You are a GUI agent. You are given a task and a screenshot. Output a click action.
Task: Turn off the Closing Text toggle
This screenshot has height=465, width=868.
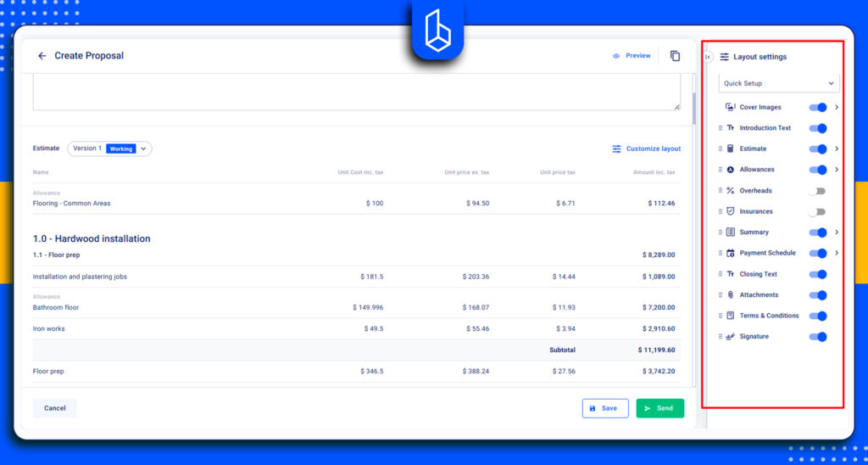pos(818,274)
